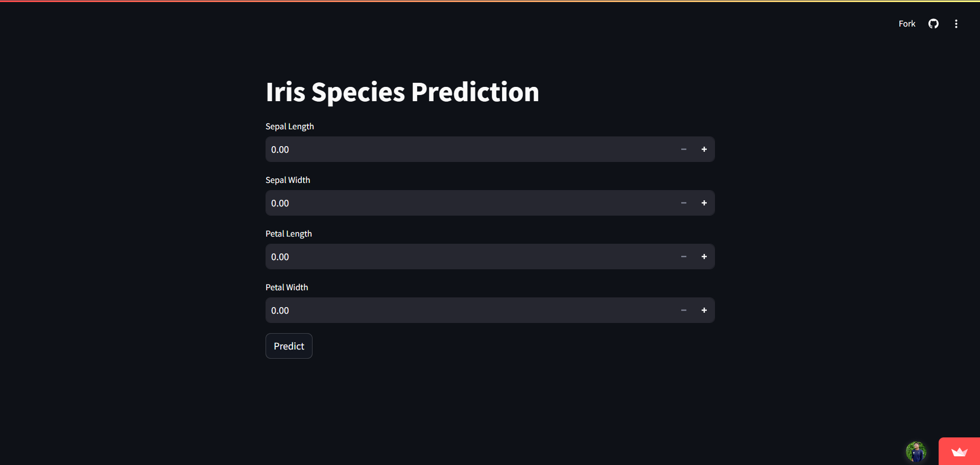This screenshot has height=465, width=980.
Task: Focus the Sepal Width number field
Action: (x=469, y=203)
